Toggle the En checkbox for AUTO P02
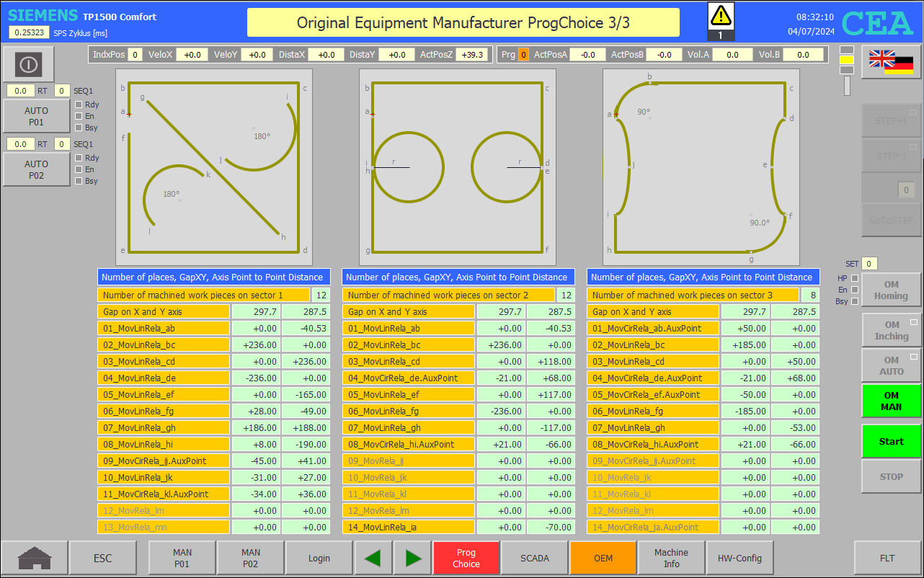The width and height of the screenshot is (924, 578). coord(79,169)
